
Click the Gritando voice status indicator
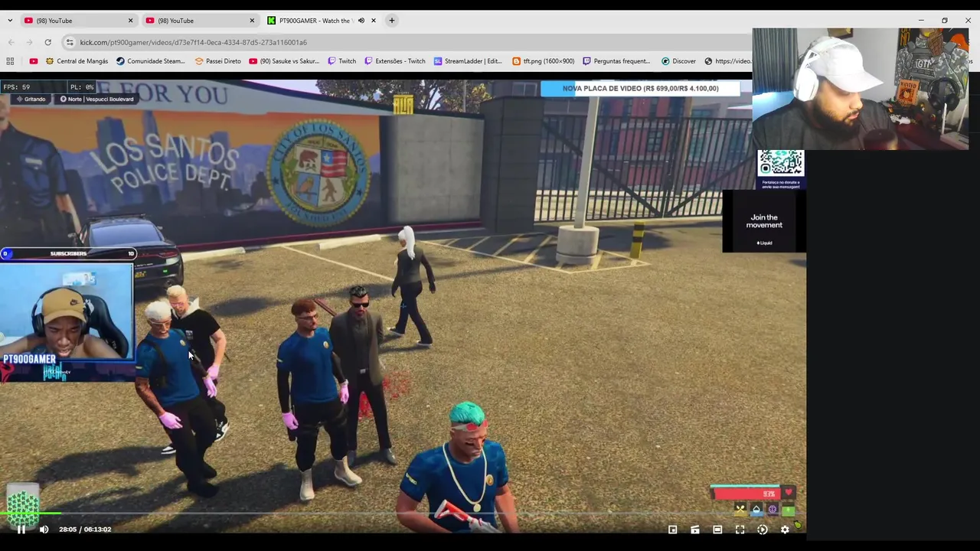(31, 99)
